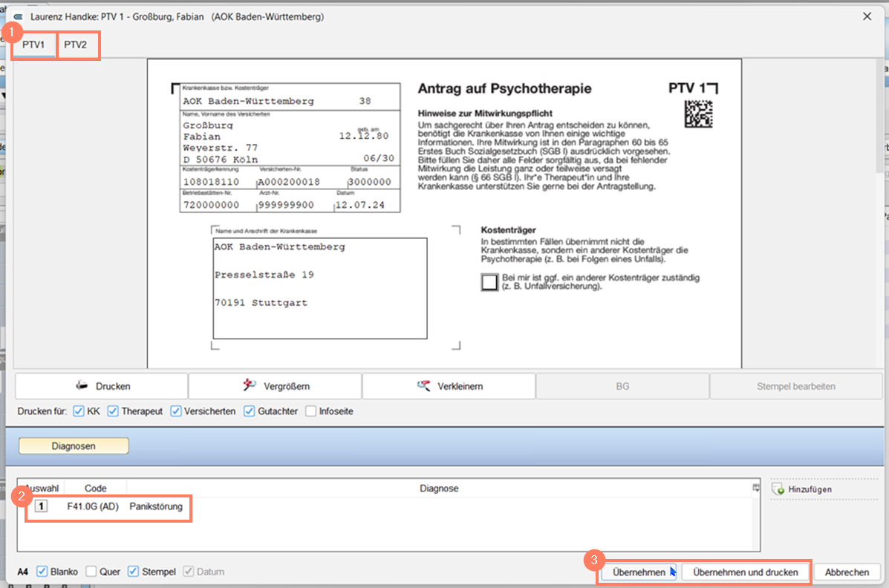Click the Übernehmen button
This screenshot has width=889, height=588.
[639, 572]
